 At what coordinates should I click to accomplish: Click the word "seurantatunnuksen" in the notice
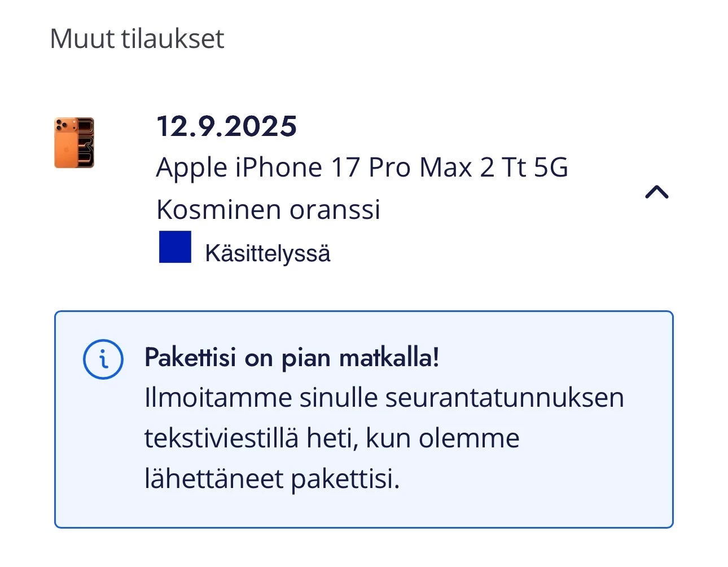pos(505,398)
